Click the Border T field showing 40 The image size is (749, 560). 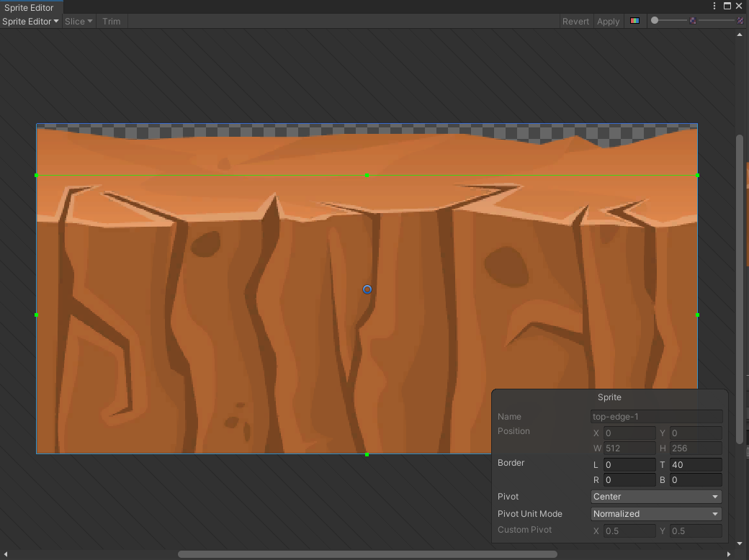695,465
